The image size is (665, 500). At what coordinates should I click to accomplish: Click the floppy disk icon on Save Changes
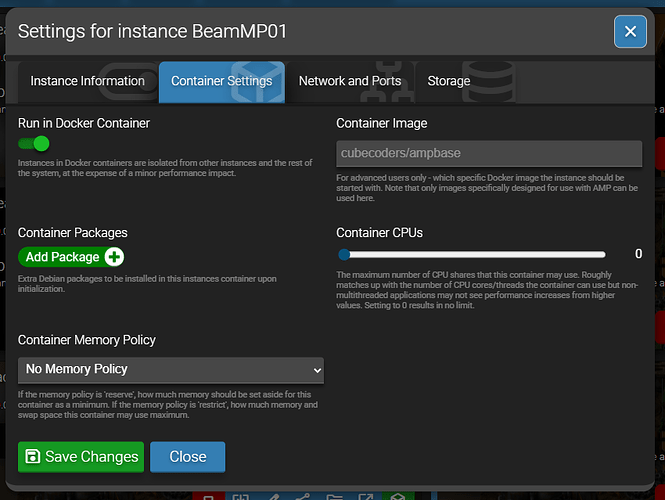pyautogui.click(x=32, y=457)
